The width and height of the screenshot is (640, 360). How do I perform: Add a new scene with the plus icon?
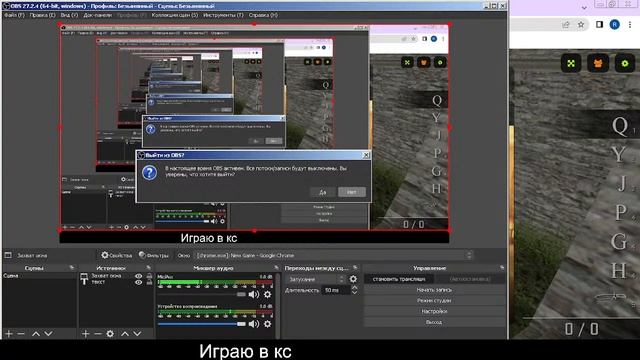click(9, 334)
